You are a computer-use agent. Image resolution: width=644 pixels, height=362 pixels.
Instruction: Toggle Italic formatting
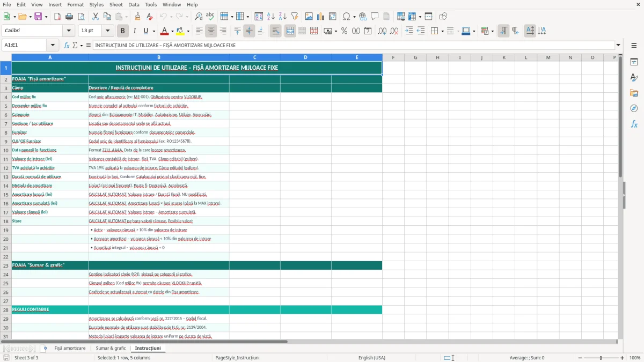click(x=134, y=31)
